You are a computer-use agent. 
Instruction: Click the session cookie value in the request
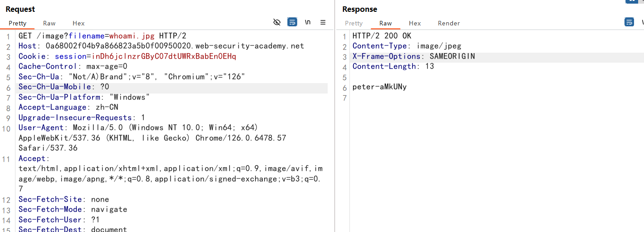pyautogui.click(x=164, y=56)
